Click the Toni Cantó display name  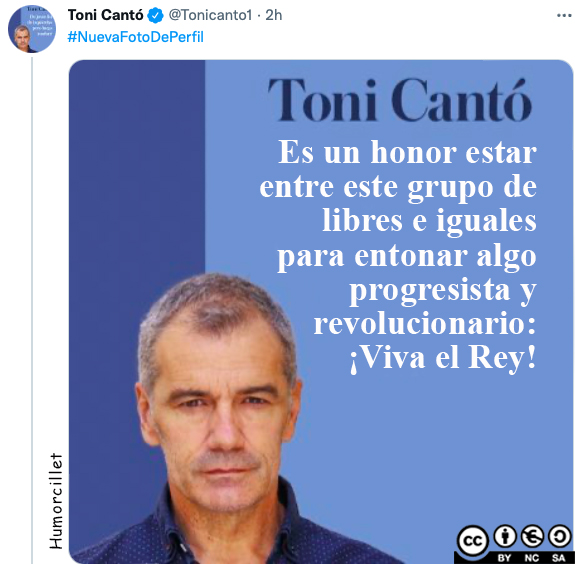click(106, 15)
